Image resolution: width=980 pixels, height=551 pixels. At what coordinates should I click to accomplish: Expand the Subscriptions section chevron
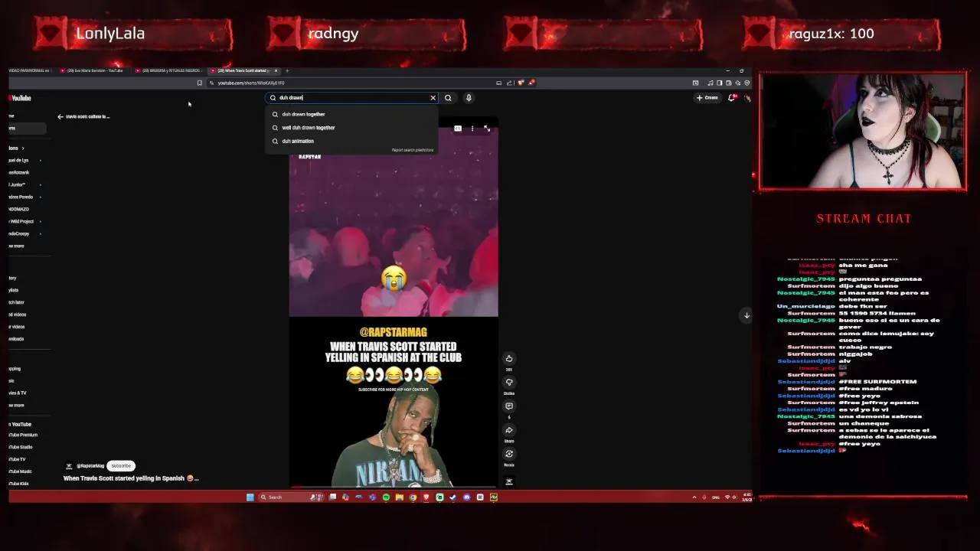click(23, 148)
